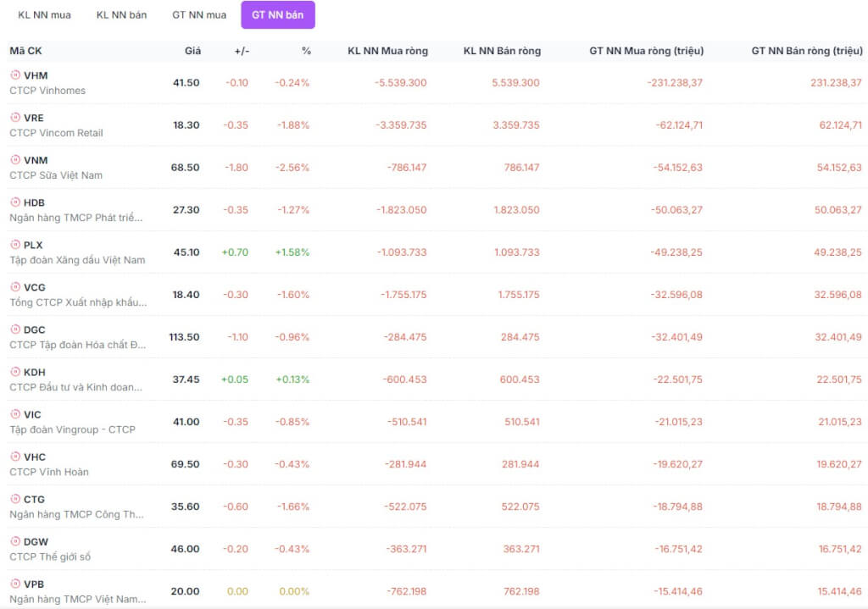This screenshot has height=609, width=868.
Task: Open the DGC stock ticker
Action: pyautogui.click(x=34, y=330)
